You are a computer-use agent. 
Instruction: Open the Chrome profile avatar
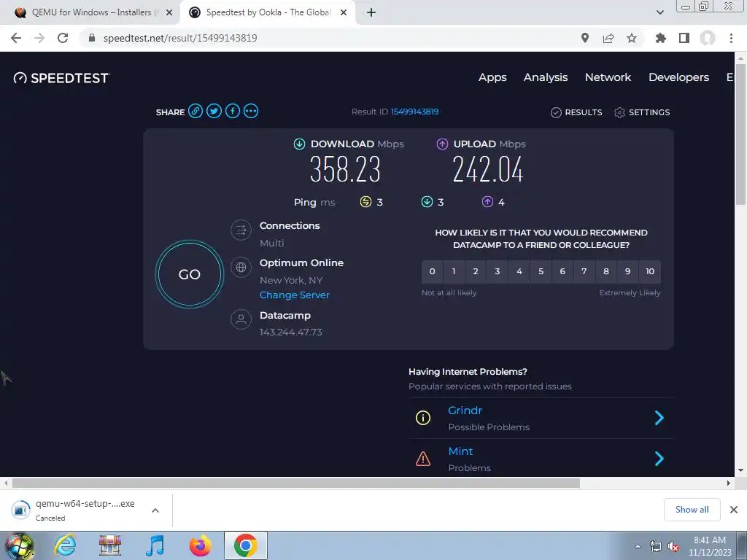[708, 38]
